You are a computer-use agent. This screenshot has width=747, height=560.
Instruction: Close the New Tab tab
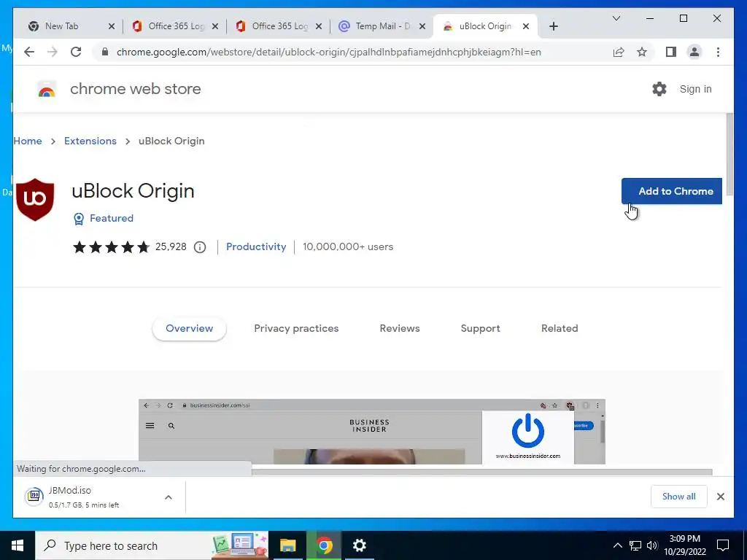[x=112, y=26]
